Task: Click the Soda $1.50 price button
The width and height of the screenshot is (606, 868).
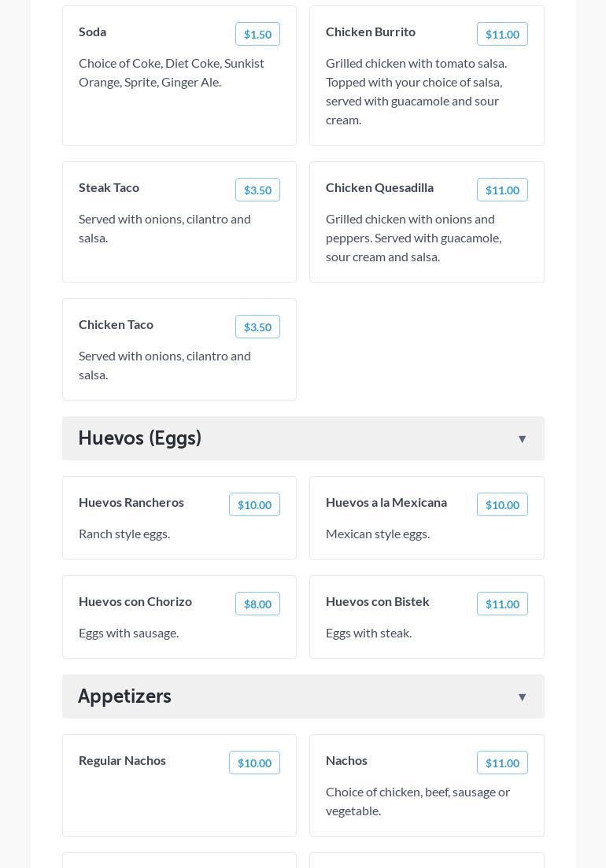Action: pyautogui.click(x=257, y=34)
